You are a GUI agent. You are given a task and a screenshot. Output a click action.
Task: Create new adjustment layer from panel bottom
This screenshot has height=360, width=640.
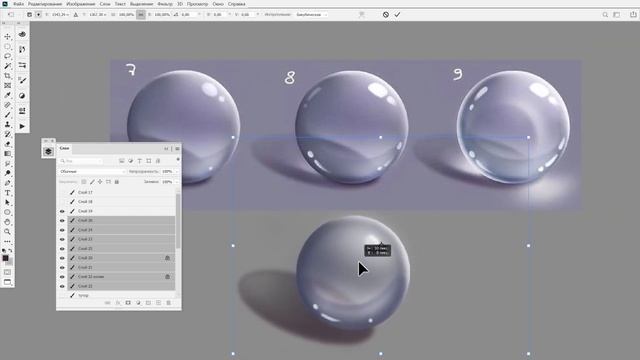[x=138, y=303]
